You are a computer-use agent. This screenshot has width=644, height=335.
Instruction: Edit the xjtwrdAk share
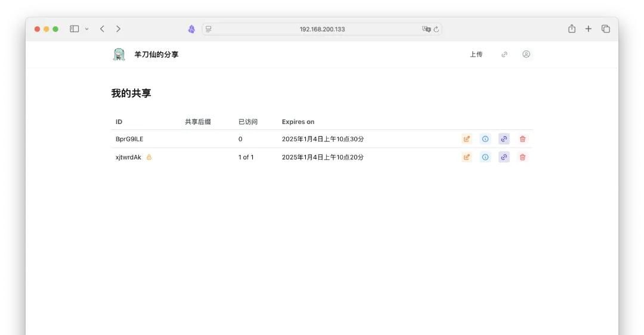point(466,157)
